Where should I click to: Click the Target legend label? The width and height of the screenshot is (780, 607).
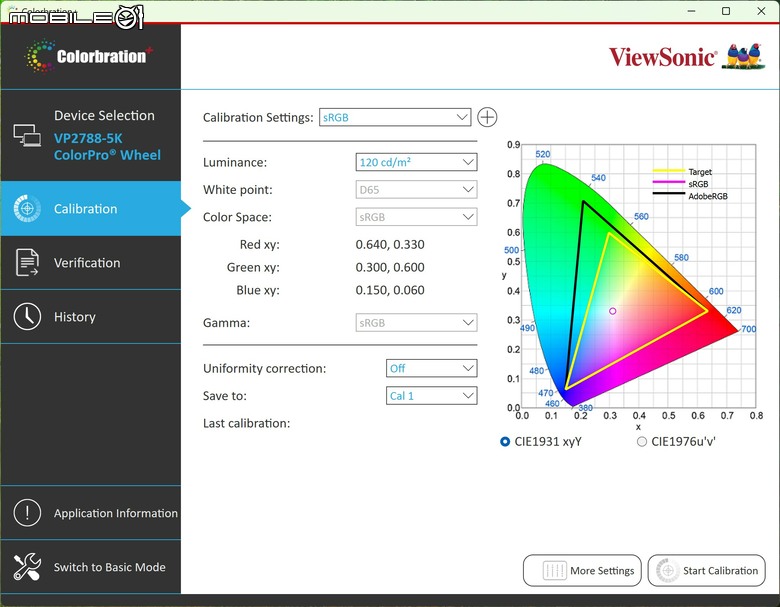point(700,172)
